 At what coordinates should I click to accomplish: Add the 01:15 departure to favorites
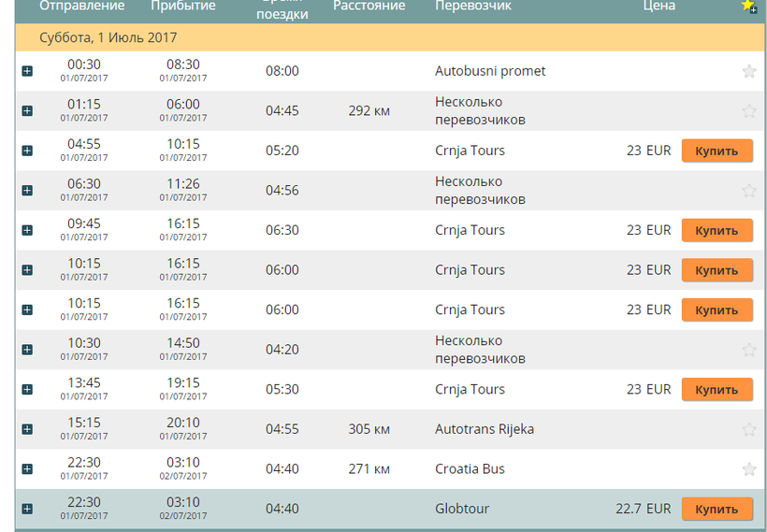click(x=748, y=111)
